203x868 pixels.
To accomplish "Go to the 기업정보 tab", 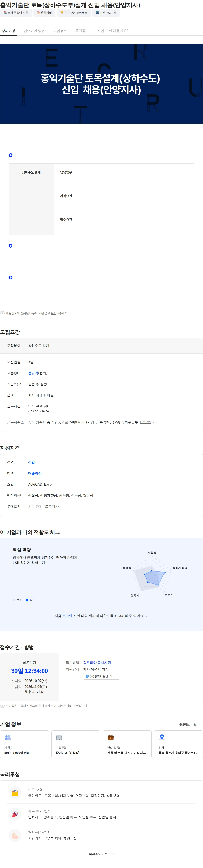I will pos(60,31).
